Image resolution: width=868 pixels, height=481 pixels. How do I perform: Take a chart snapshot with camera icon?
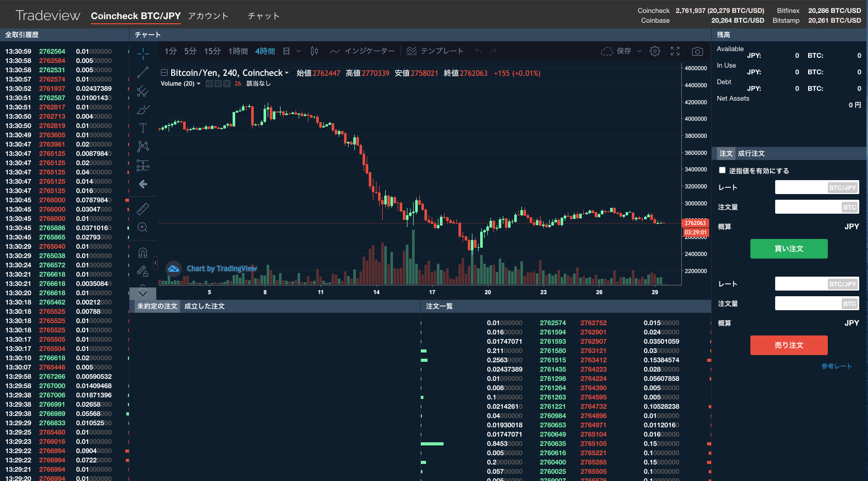[x=697, y=51]
